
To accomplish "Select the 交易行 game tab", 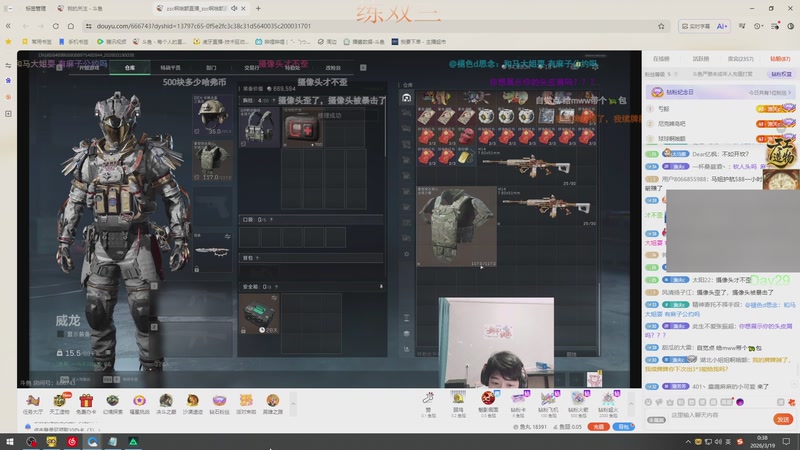I will coord(251,67).
